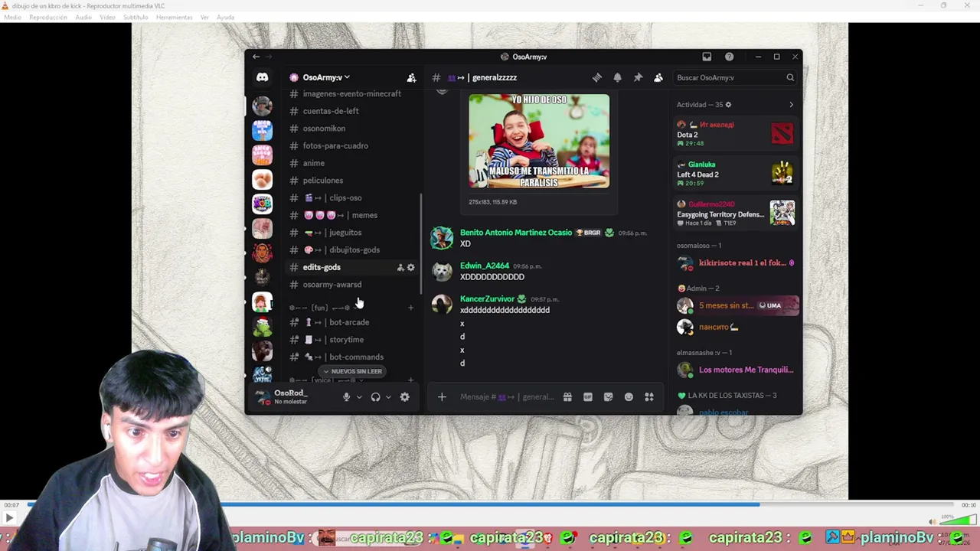Open the VLC Subtítulo menu
This screenshot has width=980, height=551.
(136, 17)
